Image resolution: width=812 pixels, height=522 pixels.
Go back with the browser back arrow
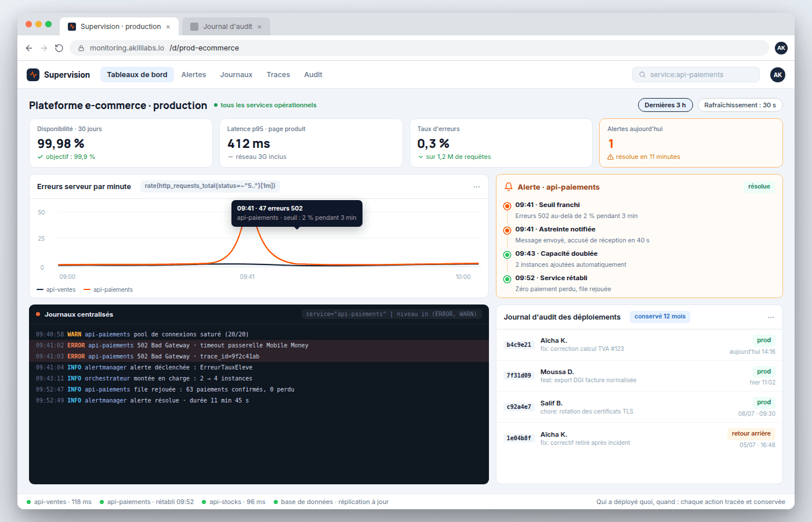(x=29, y=48)
